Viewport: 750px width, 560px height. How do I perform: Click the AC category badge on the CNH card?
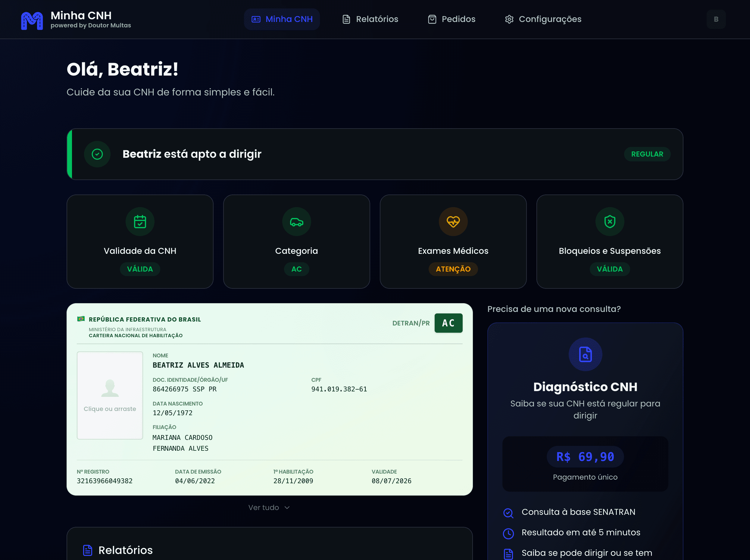[x=448, y=323]
